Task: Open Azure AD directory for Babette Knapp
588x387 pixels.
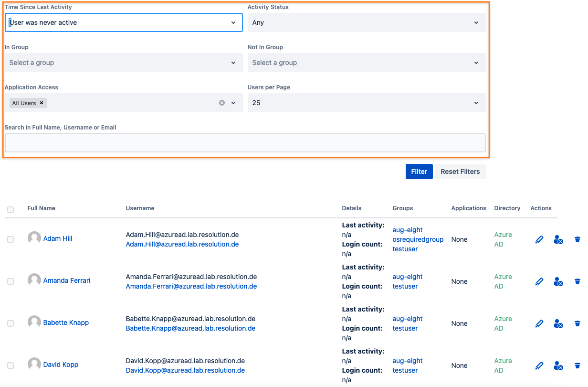Action: 503,323
